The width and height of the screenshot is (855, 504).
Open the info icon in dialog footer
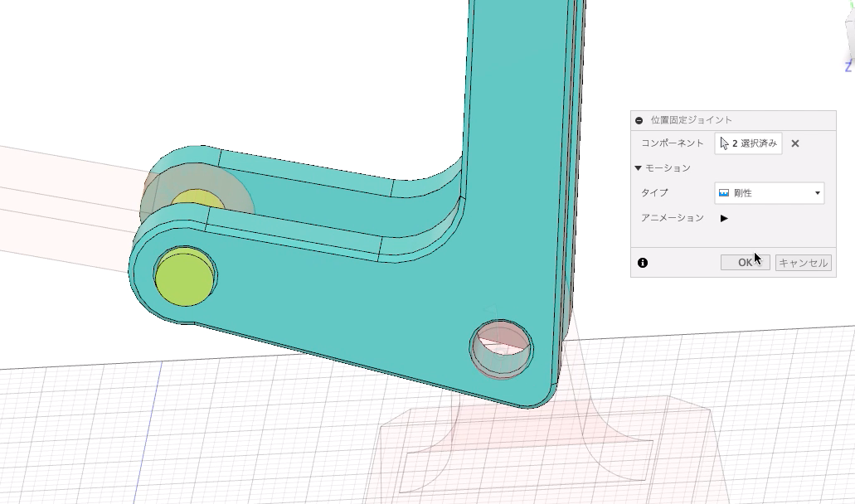643,263
